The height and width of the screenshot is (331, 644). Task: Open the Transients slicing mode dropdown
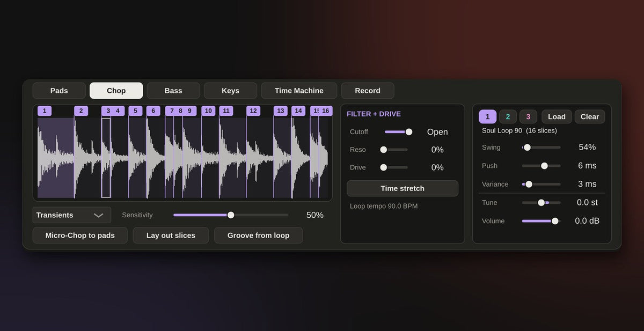pyautogui.click(x=71, y=215)
